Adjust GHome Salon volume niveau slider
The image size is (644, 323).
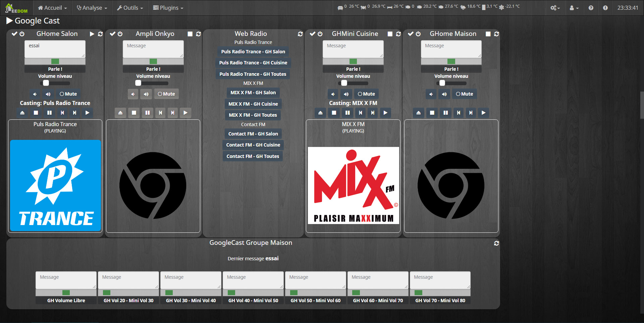click(x=55, y=83)
